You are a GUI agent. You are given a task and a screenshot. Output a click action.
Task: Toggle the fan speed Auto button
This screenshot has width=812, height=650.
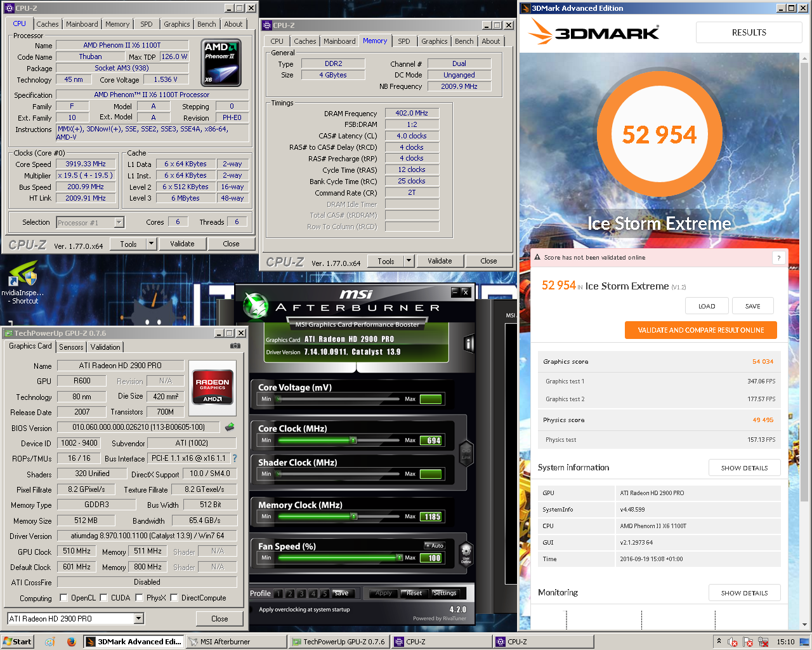tap(435, 545)
